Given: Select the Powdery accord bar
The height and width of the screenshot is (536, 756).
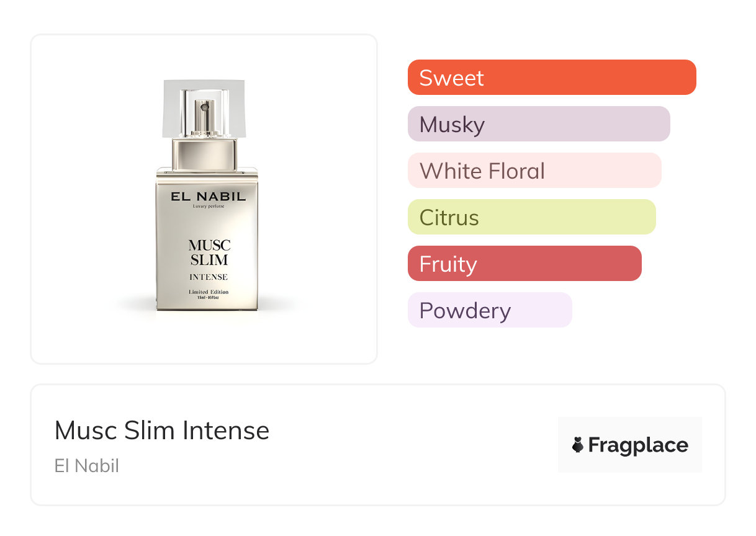Looking at the screenshot, I should click(x=489, y=310).
